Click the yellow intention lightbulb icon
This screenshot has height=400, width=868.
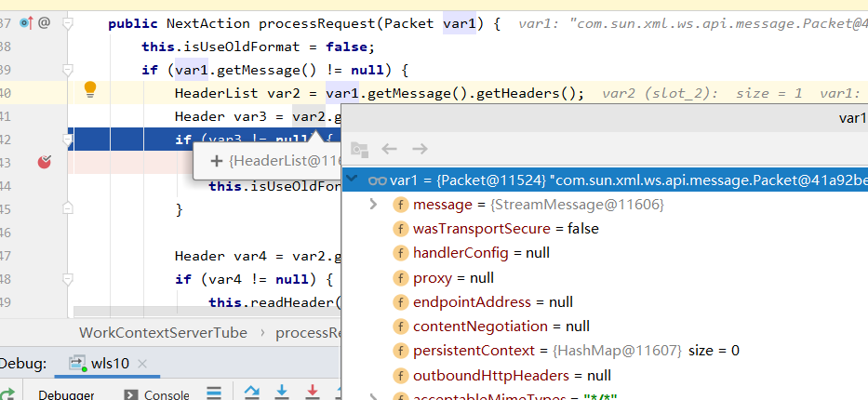coord(90,89)
